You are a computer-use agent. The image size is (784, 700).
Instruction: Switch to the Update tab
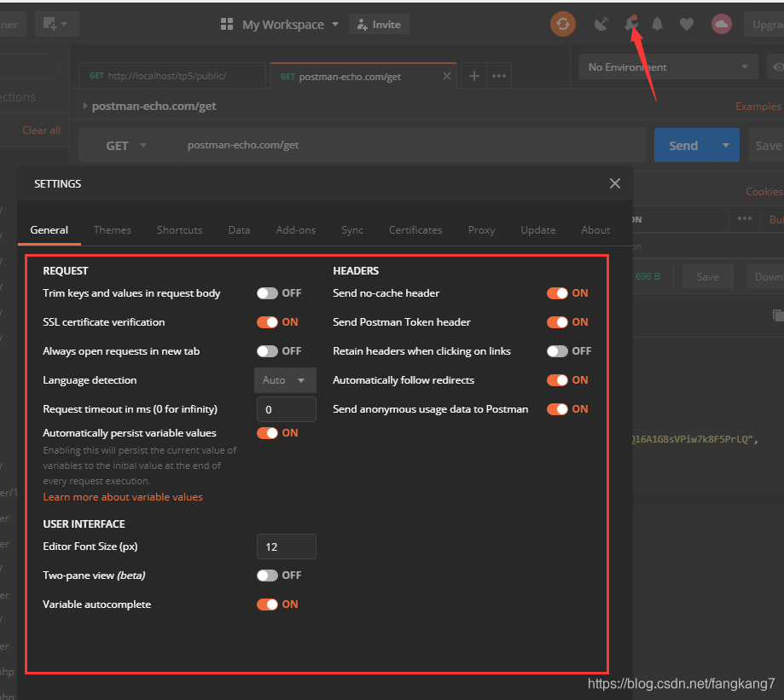(537, 230)
